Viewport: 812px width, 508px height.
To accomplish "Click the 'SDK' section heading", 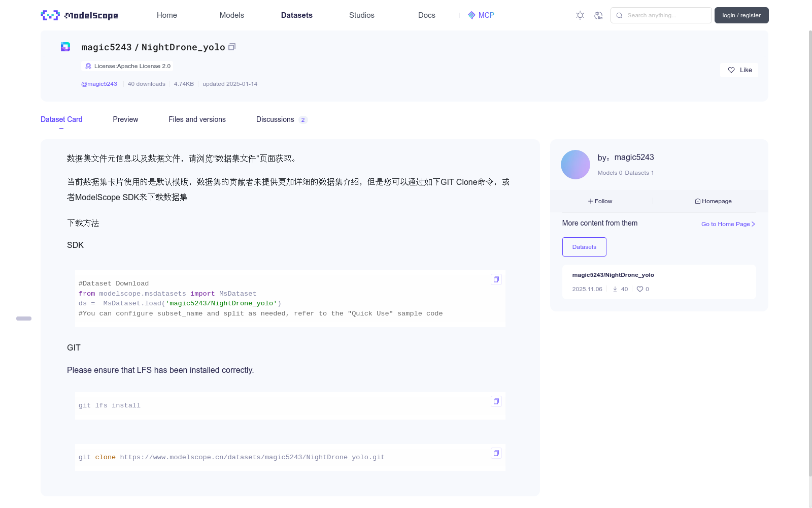I will point(75,245).
